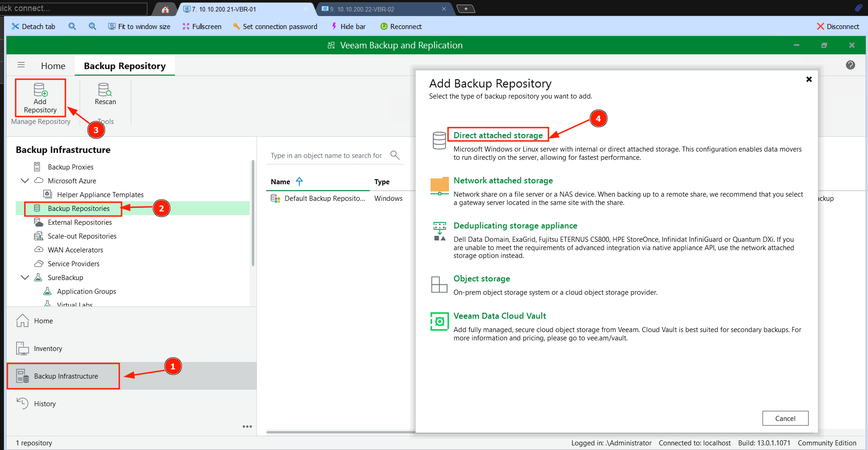868x450 pixels.
Task: Click the Backup Proxies tree icon
Action: click(x=37, y=167)
